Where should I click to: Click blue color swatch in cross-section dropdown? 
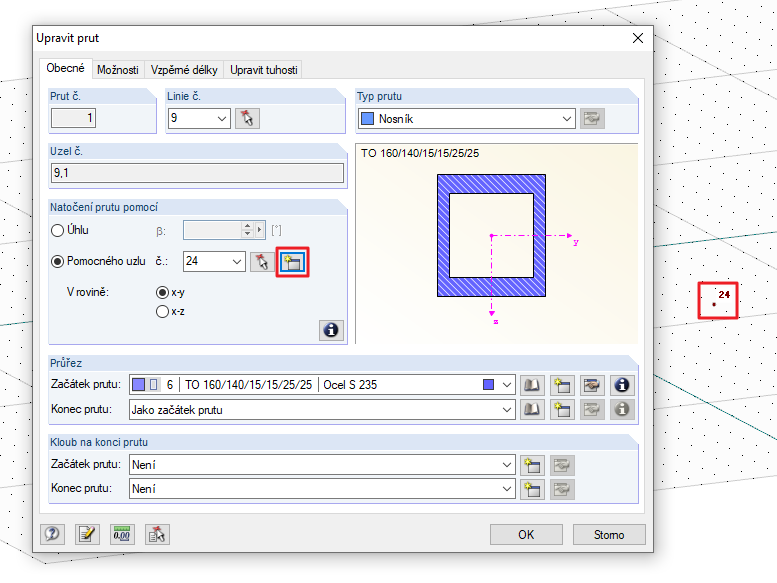tap(488, 385)
